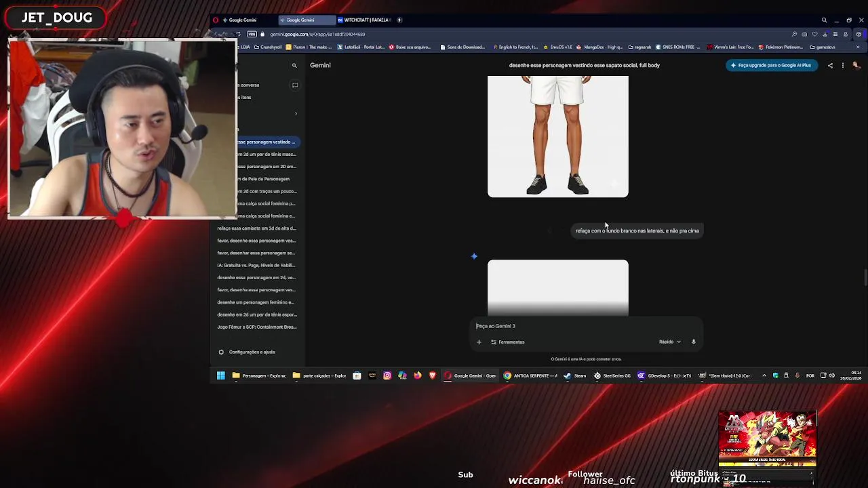Switch to 'Google Gemini - Opera' taskbar item
868x488 pixels.
[x=471, y=375]
